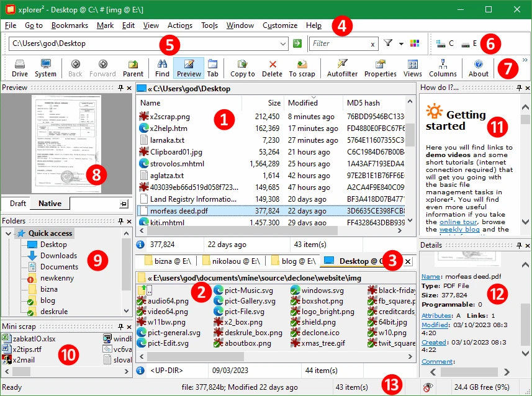Click the To scrap toolbar icon
This screenshot has width=532, height=396.
tap(302, 68)
